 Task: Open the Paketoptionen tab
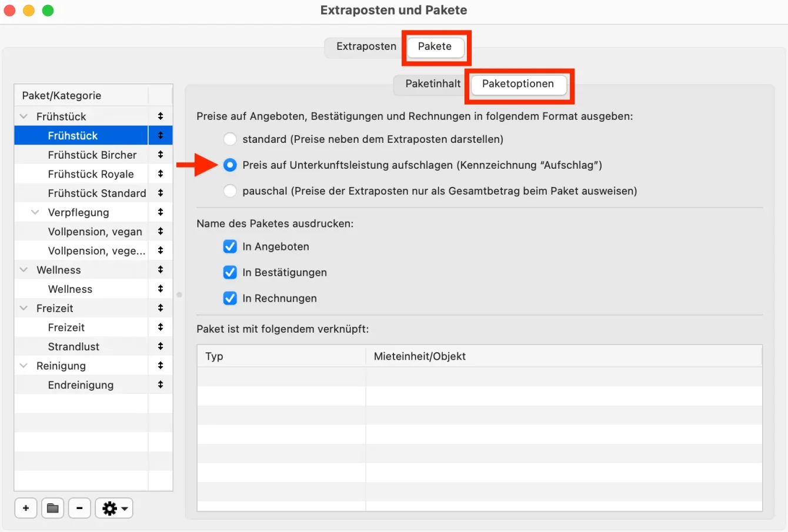click(518, 83)
